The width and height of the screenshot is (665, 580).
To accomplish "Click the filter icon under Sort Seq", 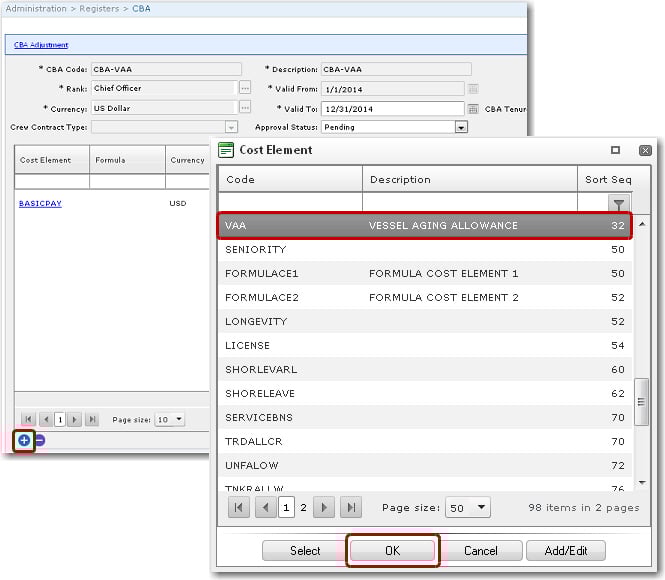I will tap(619, 204).
